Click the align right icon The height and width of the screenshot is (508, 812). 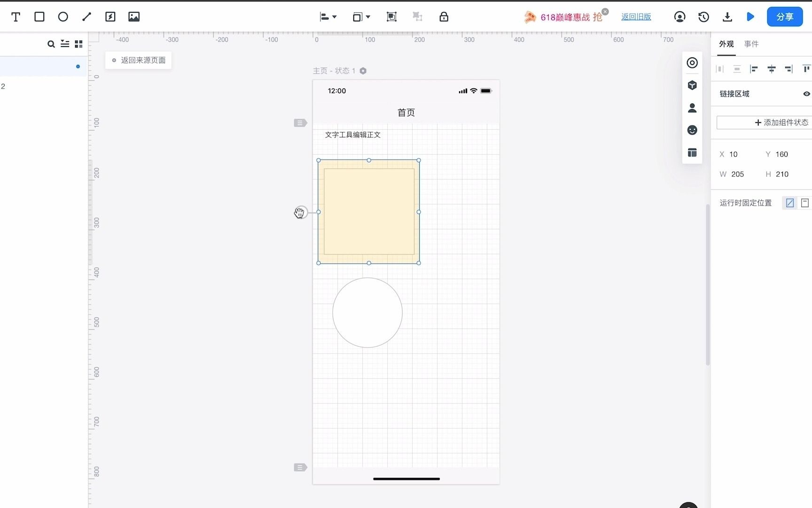point(789,69)
